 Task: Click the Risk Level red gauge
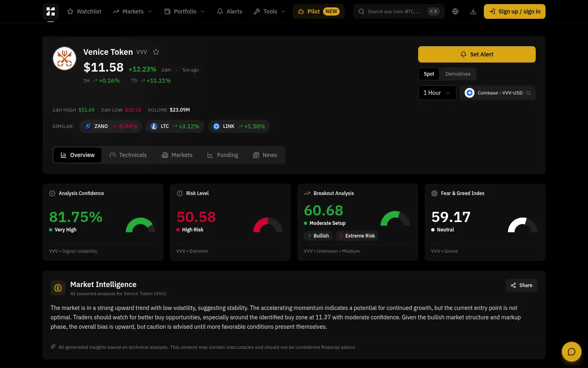(268, 224)
